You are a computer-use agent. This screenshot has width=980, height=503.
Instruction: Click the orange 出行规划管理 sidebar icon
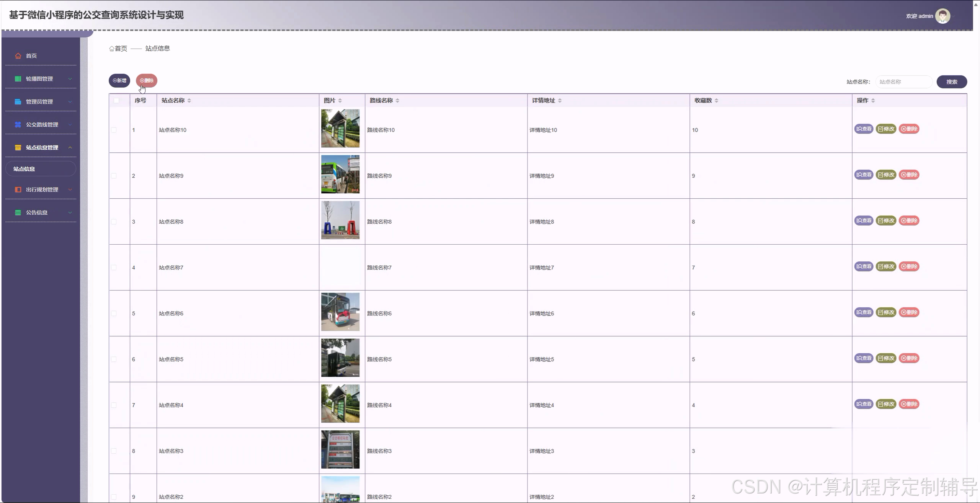coord(18,190)
